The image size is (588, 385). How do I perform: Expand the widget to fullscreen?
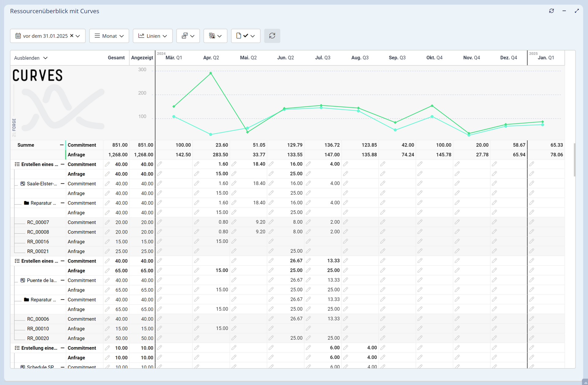pyautogui.click(x=577, y=11)
